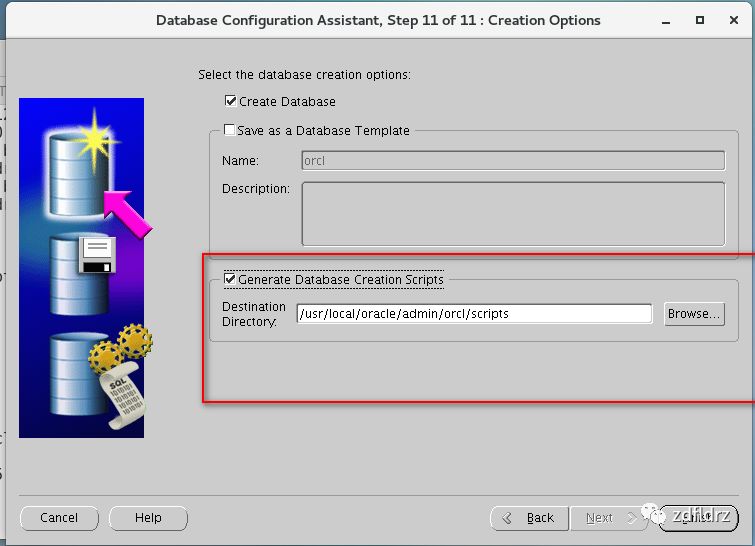Enable Save as a Database Template
Image resolution: width=755 pixels, height=546 pixels.
click(230, 130)
